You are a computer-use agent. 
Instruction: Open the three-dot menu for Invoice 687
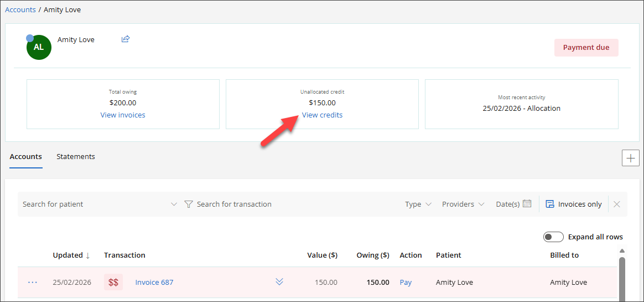click(33, 282)
